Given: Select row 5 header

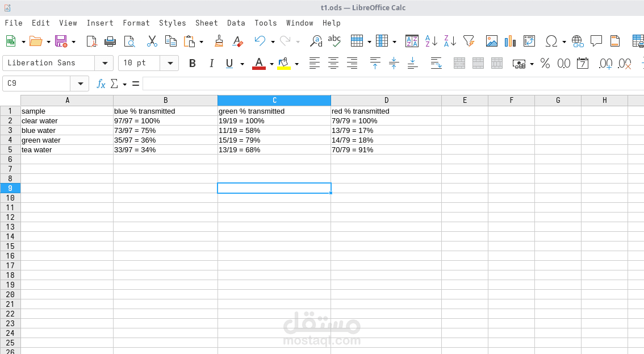Looking at the screenshot, I should (x=10, y=149).
